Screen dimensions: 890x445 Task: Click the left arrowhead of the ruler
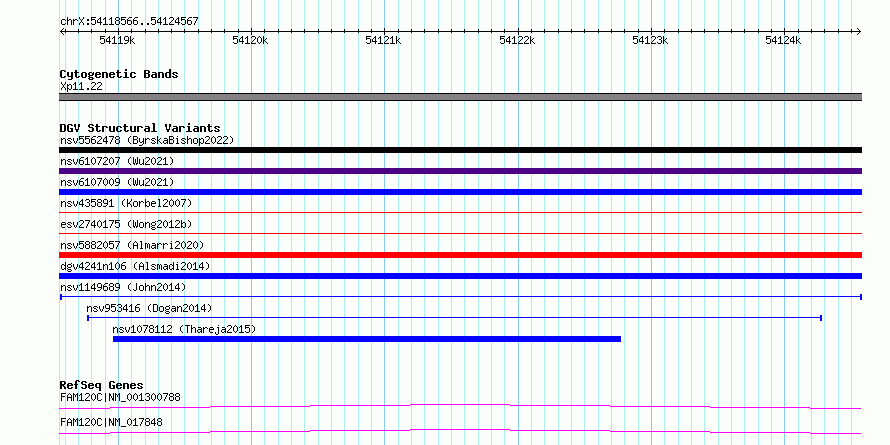(62, 31)
